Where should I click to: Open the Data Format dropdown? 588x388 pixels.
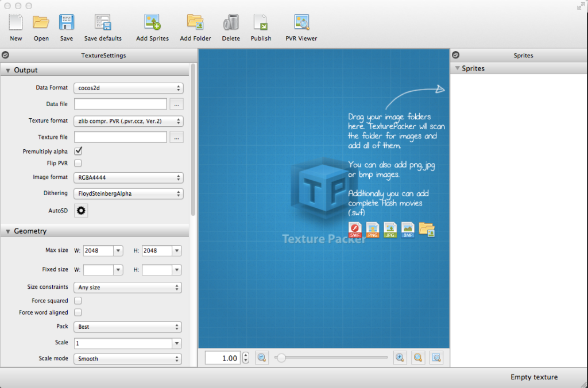click(x=128, y=88)
